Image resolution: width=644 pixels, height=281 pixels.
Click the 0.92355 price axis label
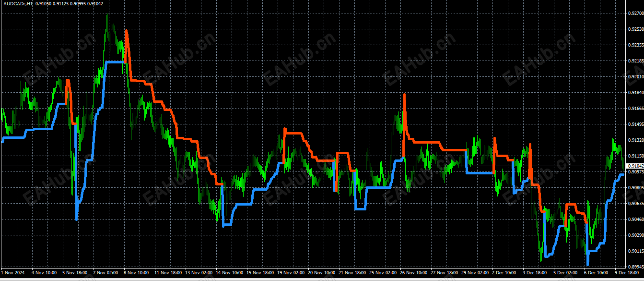[x=635, y=45]
